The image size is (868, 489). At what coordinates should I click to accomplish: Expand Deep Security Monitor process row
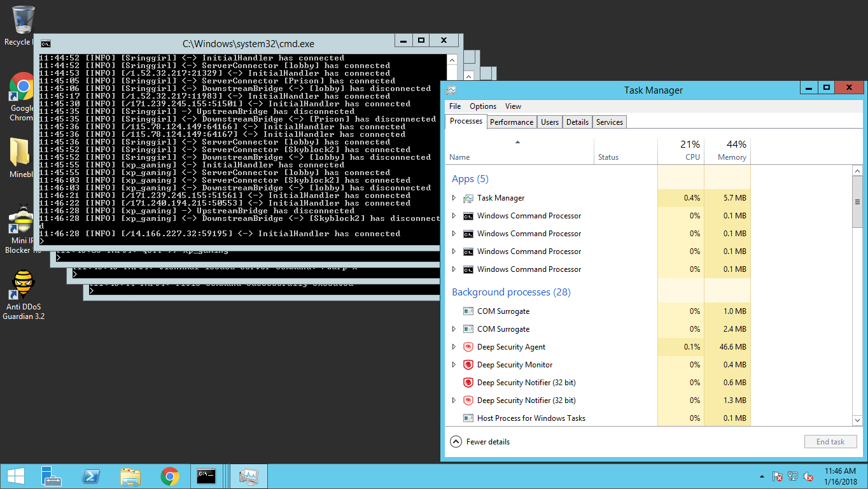[454, 365]
